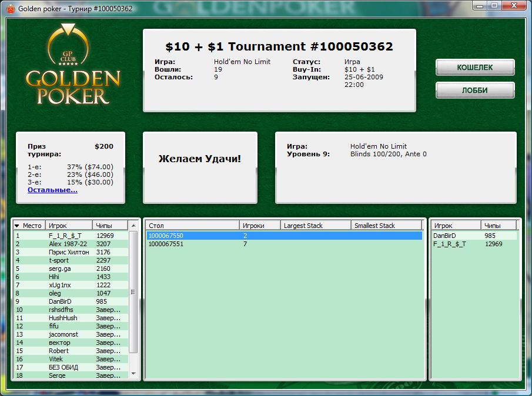Select player Vitek row

[x=71, y=359]
